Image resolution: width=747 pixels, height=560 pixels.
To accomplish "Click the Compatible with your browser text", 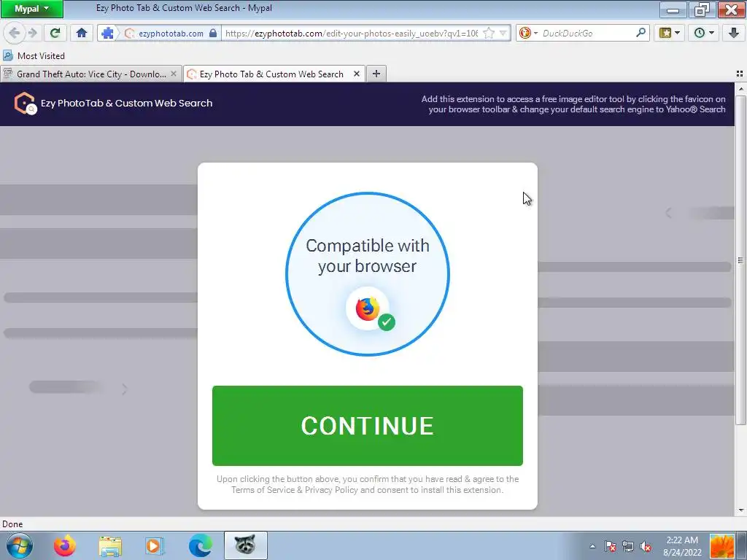I will [x=368, y=256].
